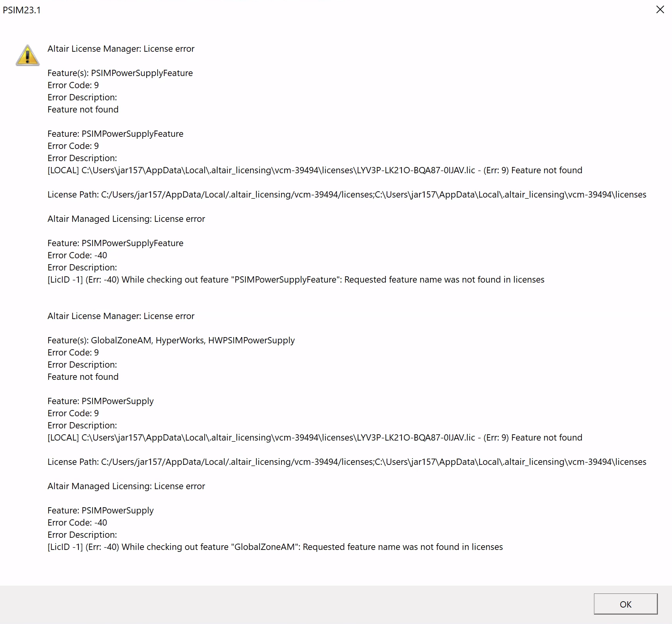Select the GlobalZoneAM checkout failure message

tap(275, 547)
